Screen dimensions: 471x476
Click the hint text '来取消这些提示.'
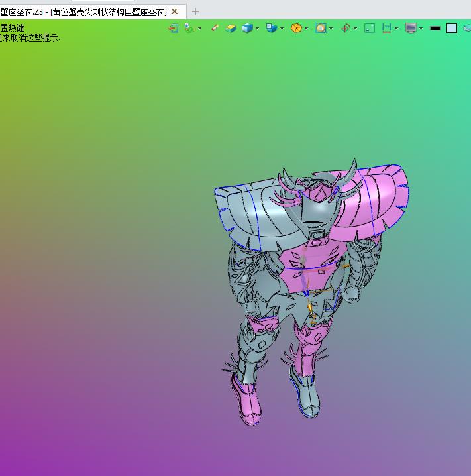point(31,38)
